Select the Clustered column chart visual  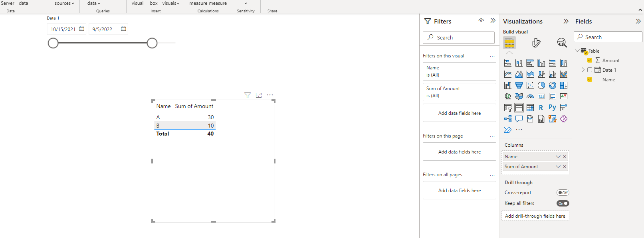[541, 63]
